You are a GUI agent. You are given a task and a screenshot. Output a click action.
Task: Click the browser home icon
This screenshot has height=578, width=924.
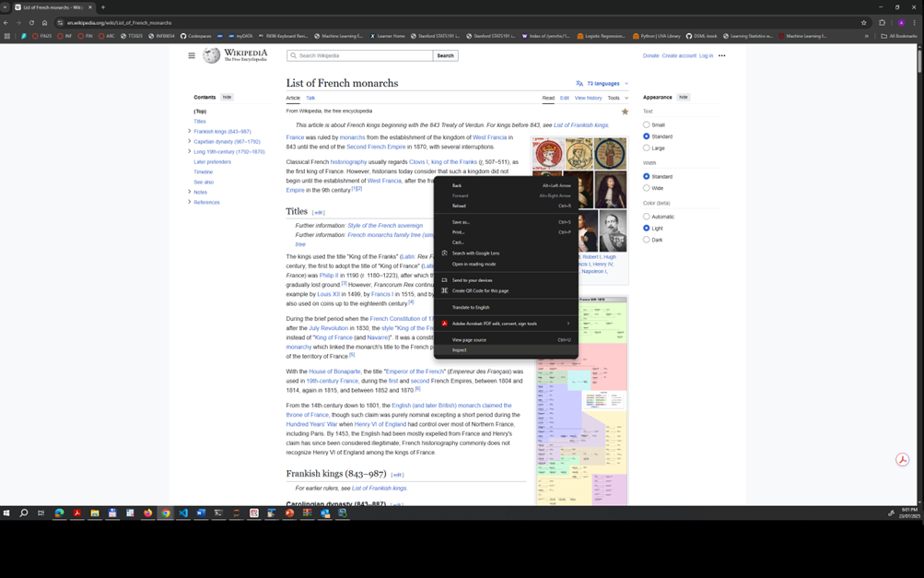(44, 22)
